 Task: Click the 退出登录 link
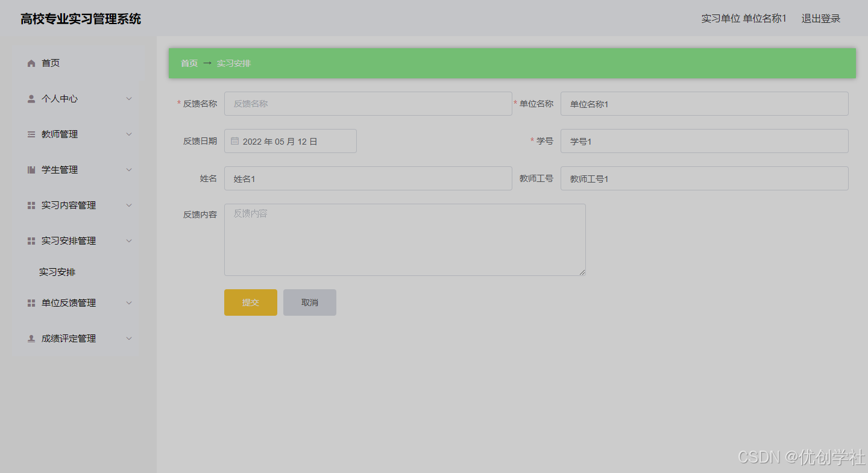[x=821, y=19]
